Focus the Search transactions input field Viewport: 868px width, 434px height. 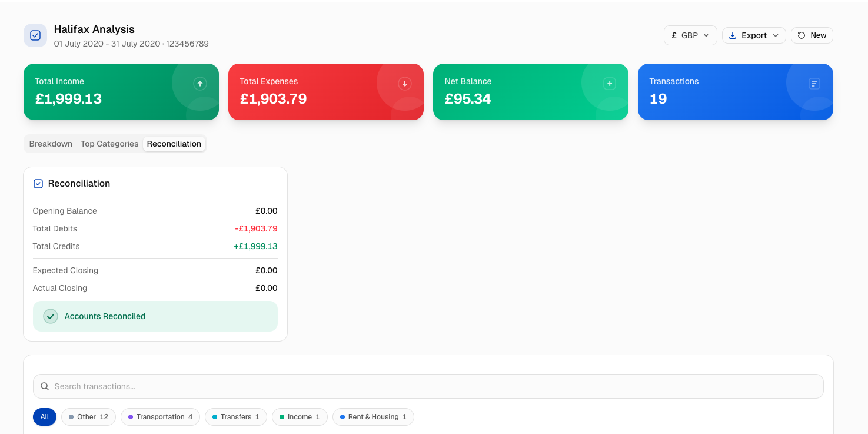coord(435,387)
